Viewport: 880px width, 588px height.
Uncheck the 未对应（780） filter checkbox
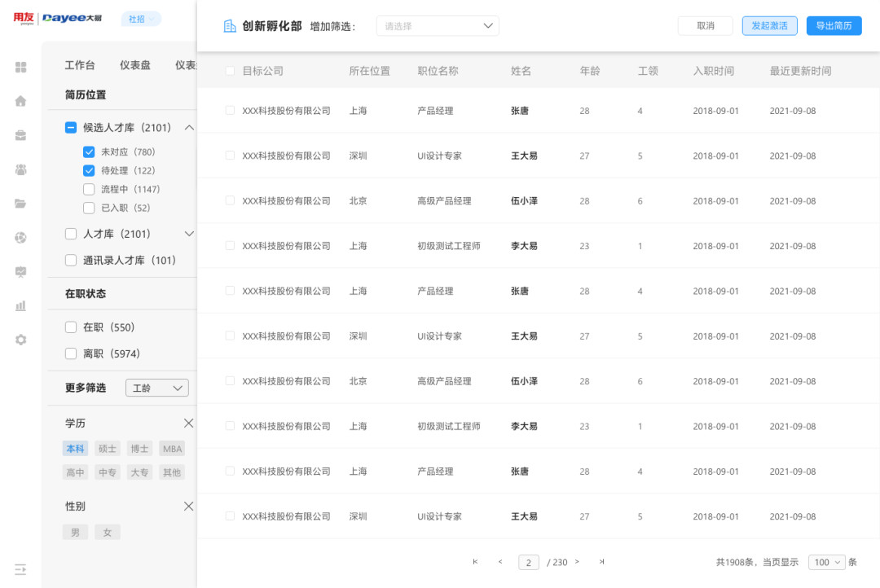[x=88, y=151]
